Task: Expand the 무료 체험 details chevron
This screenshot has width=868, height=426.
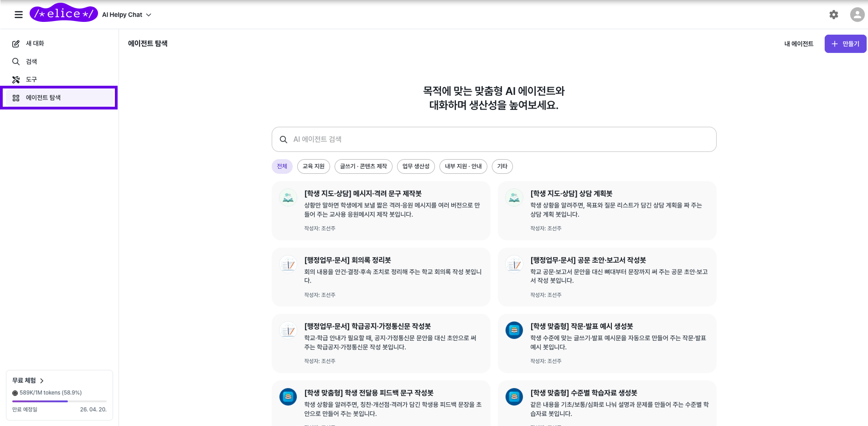Action: (41, 380)
